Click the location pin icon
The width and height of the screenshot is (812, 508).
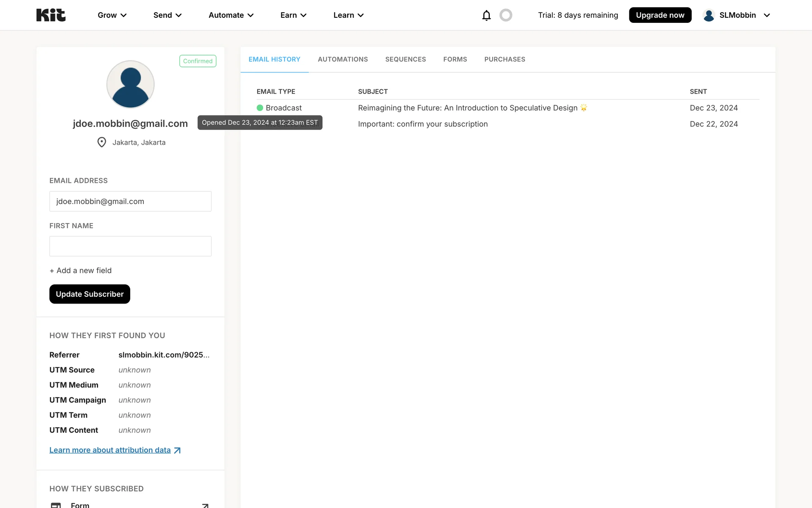101,142
